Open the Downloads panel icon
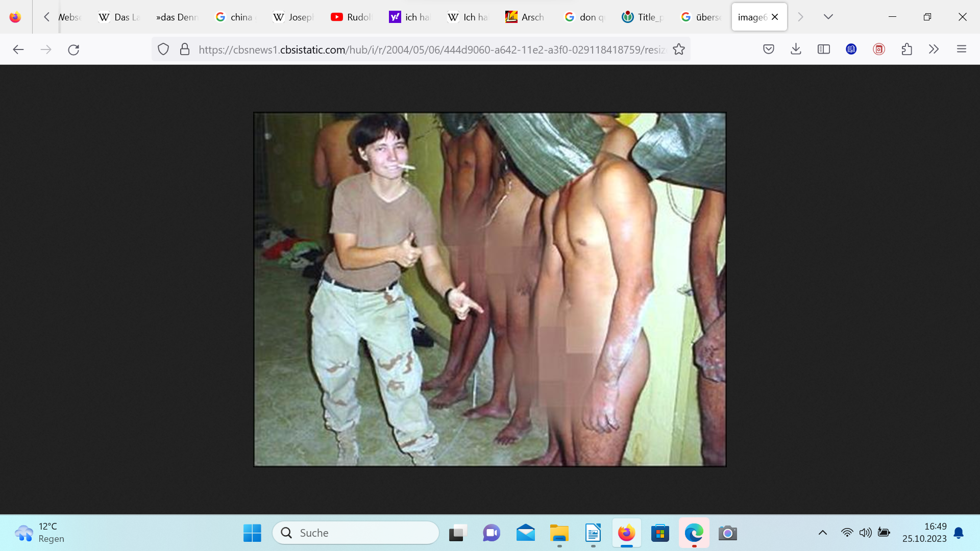The image size is (980, 551). pyautogui.click(x=796, y=49)
